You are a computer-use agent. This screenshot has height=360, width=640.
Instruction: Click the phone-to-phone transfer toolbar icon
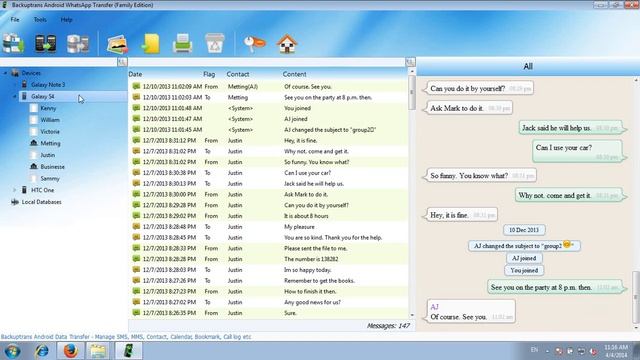[x=45, y=44]
